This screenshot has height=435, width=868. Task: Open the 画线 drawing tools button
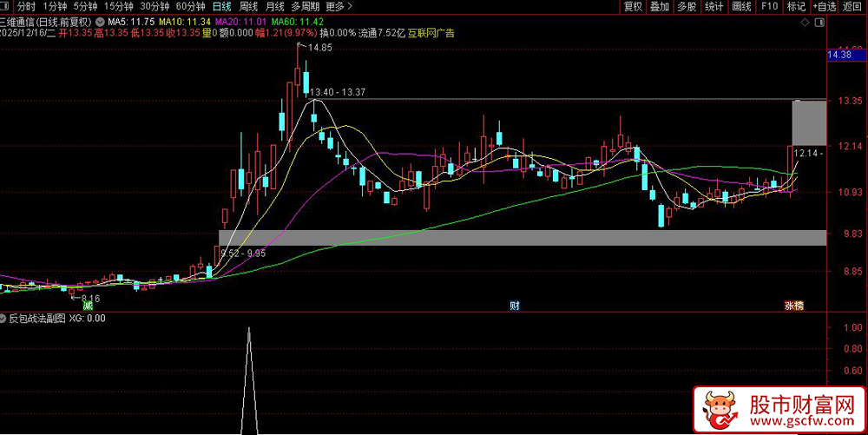pos(741,7)
